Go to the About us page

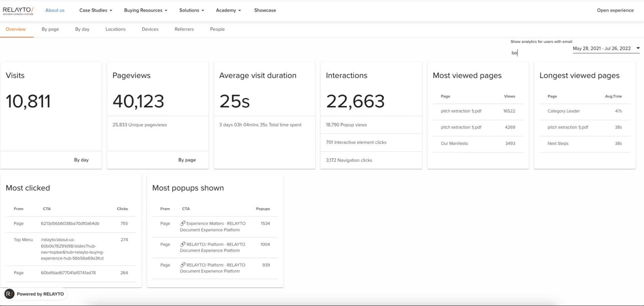point(55,10)
